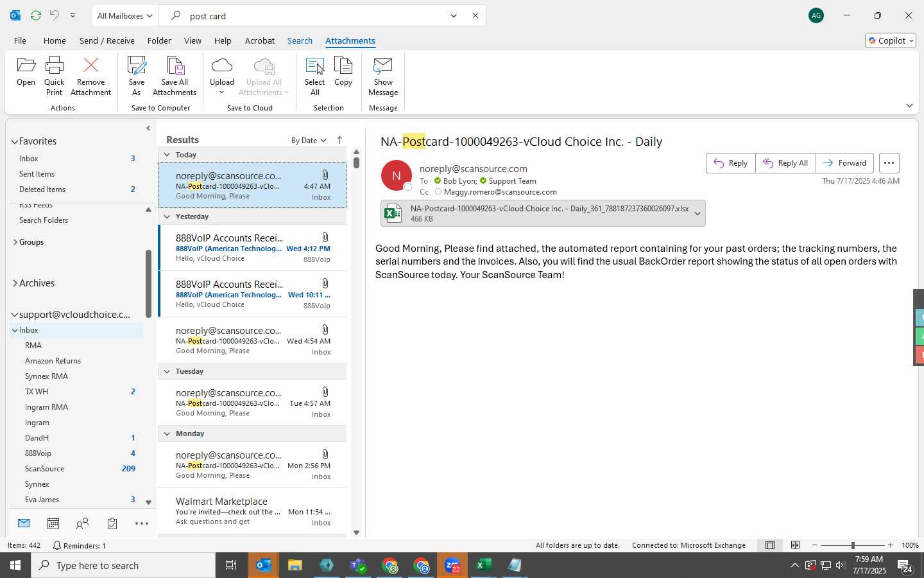This screenshot has width=924, height=578.
Task: Choose Save As for the attachment
Action: pos(137,76)
